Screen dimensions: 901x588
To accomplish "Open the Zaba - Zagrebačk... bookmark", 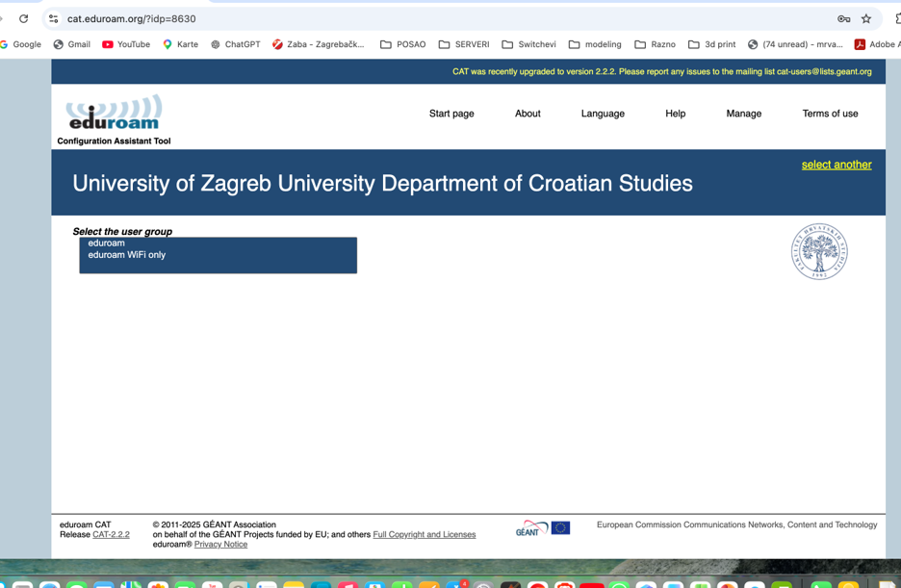I will pyautogui.click(x=319, y=44).
